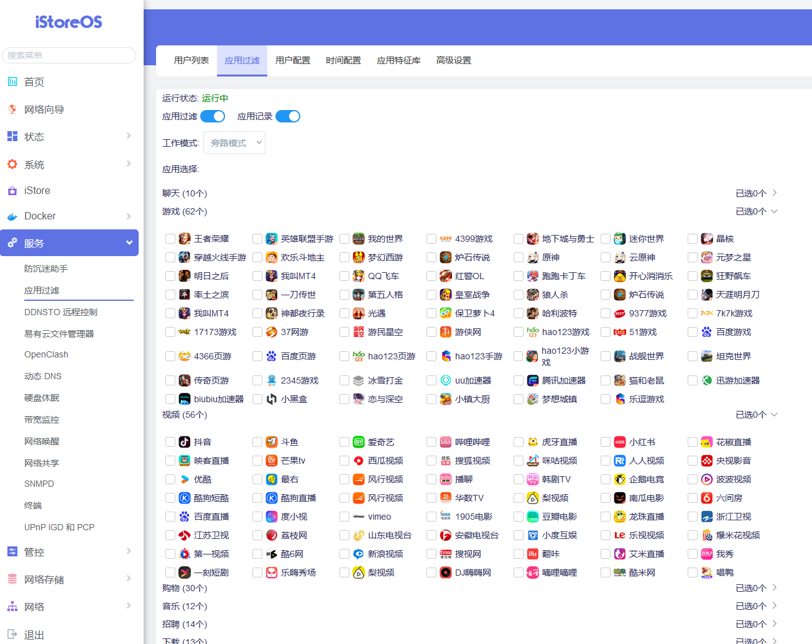Click the 网络向导 icon in sidebar
The width and height of the screenshot is (812, 644).
coord(12,109)
